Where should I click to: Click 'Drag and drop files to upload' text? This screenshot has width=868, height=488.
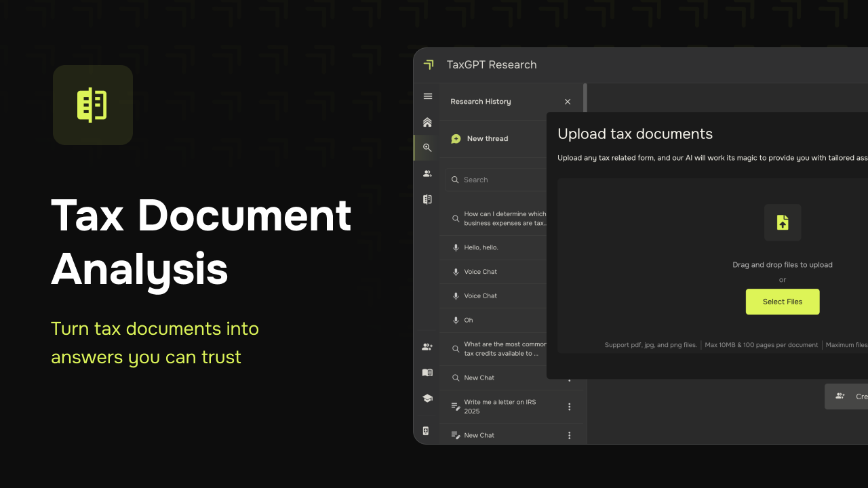pos(783,265)
